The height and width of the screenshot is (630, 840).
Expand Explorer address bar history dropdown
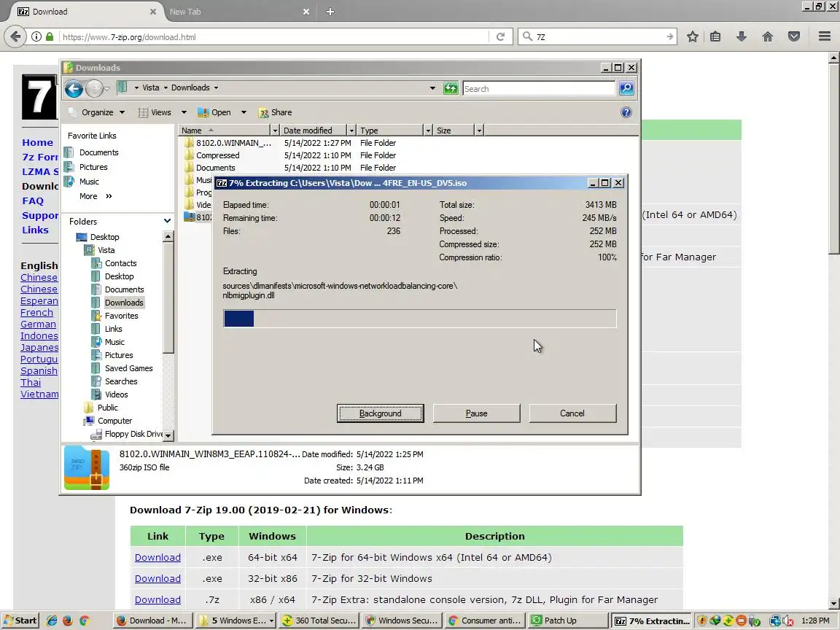tap(432, 88)
